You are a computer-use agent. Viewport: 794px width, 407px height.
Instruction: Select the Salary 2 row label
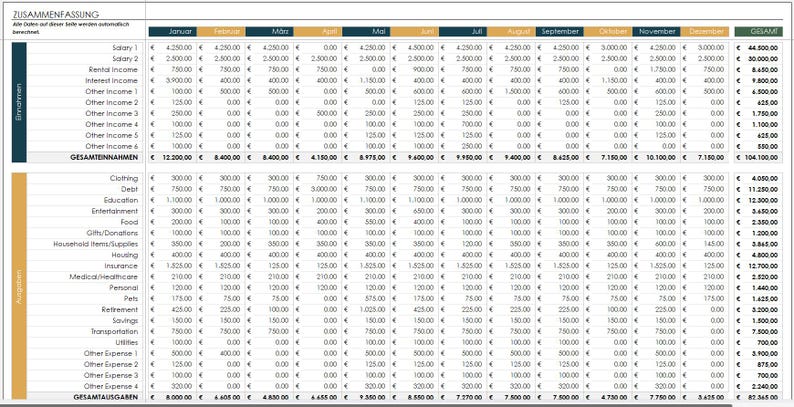(125, 59)
